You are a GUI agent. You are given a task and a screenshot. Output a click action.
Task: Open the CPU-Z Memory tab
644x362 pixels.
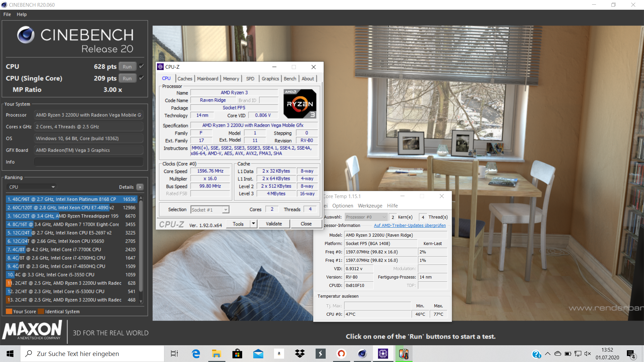coord(231,78)
